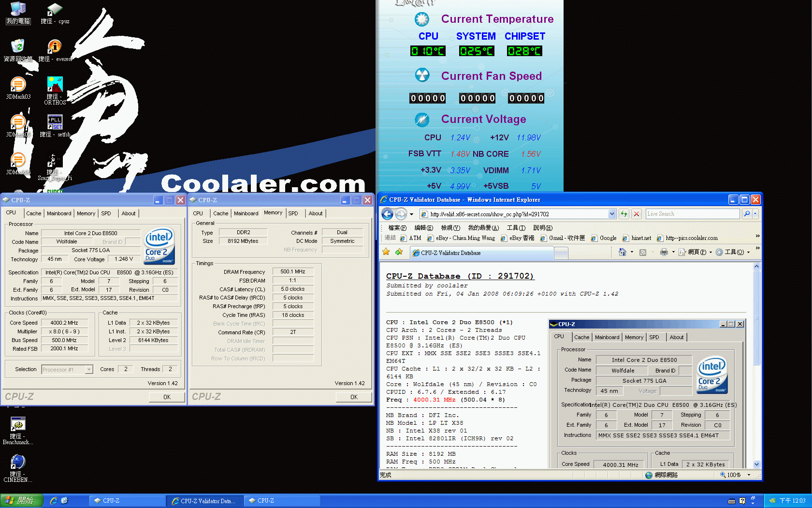Open the 工具(O) Tools toolbar dropdown
The height and width of the screenshot is (508, 812).
coord(732,252)
